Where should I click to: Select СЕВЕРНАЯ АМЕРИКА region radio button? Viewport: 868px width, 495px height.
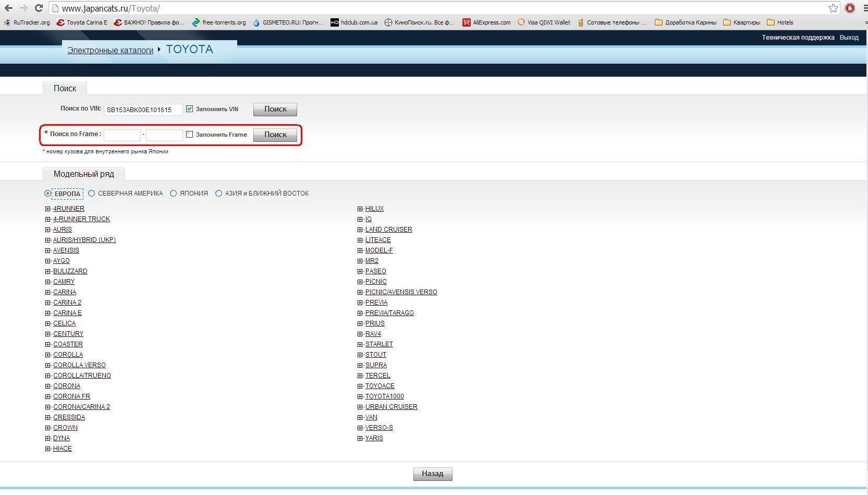tap(92, 194)
